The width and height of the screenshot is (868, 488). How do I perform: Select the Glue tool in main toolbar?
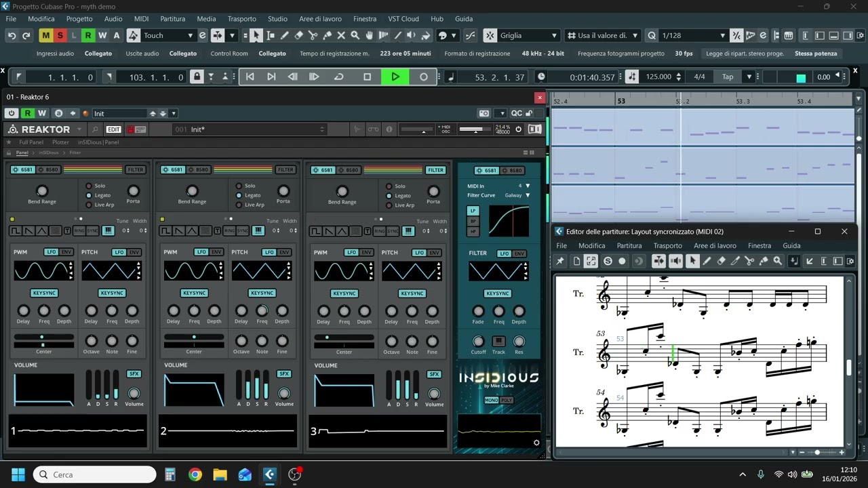coord(327,35)
